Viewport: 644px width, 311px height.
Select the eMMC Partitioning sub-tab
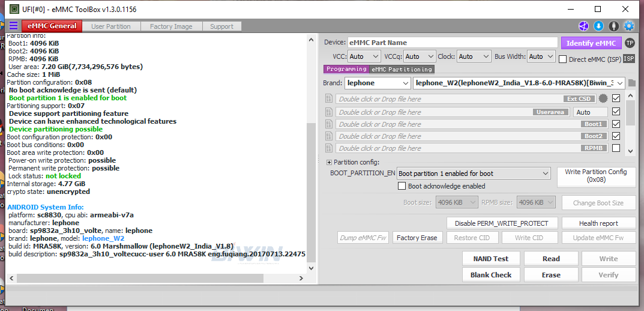tap(402, 69)
